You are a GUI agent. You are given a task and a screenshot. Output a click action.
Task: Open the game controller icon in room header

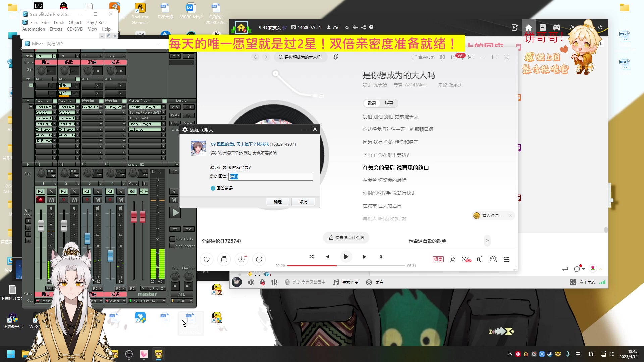click(x=557, y=27)
